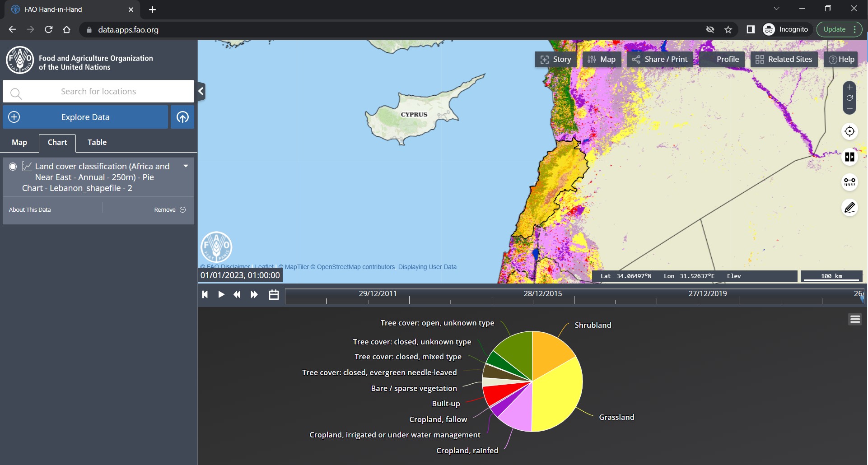This screenshot has width=868, height=465.
Task: Click the Explore Data button
Action: [85, 117]
